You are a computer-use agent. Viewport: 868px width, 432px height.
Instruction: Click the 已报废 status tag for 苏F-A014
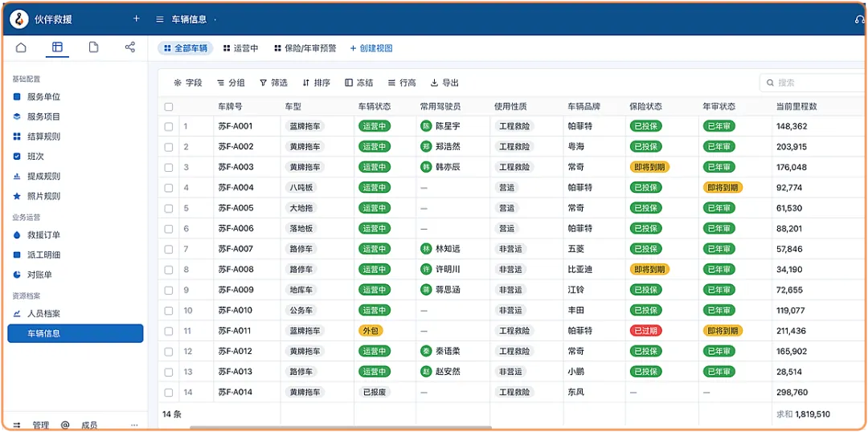click(x=375, y=392)
